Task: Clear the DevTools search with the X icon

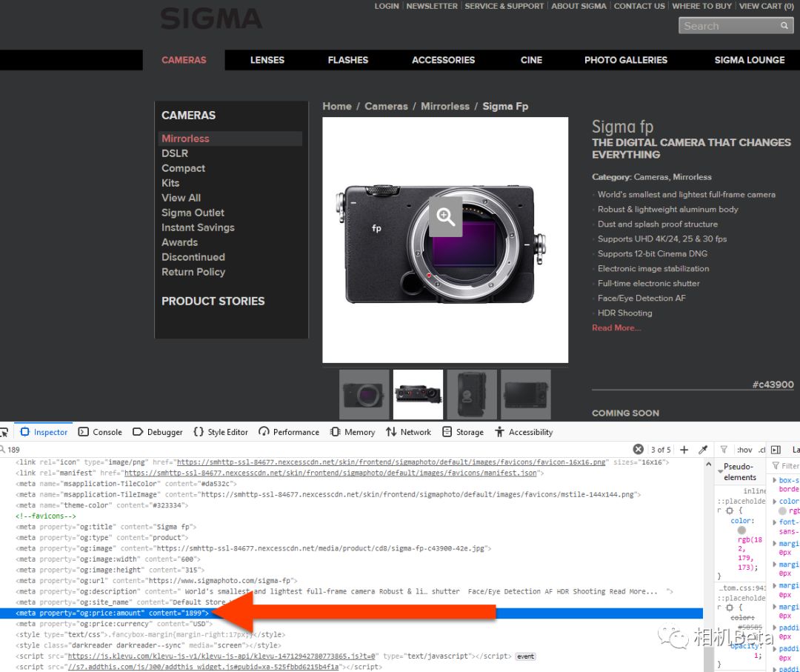Action: [x=639, y=449]
